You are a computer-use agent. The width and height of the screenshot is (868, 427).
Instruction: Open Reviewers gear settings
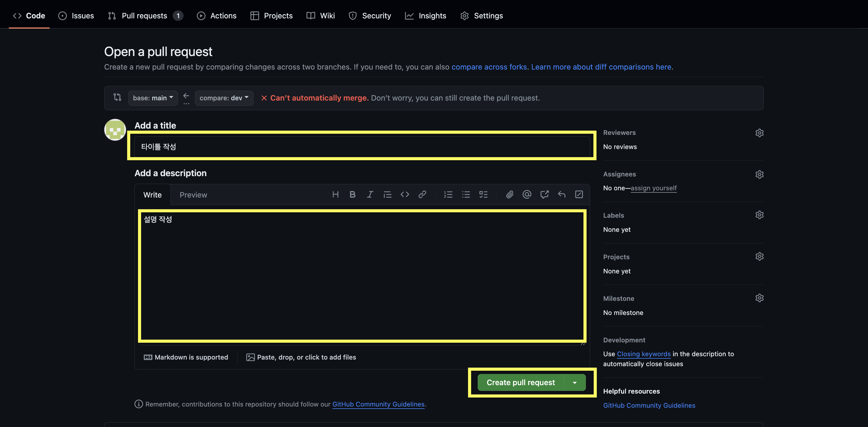coord(759,133)
